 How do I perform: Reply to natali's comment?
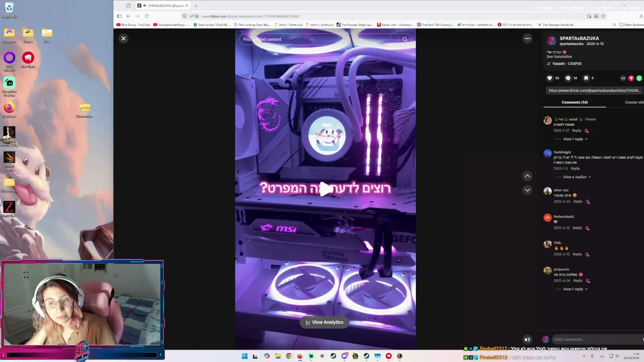tap(577, 131)
